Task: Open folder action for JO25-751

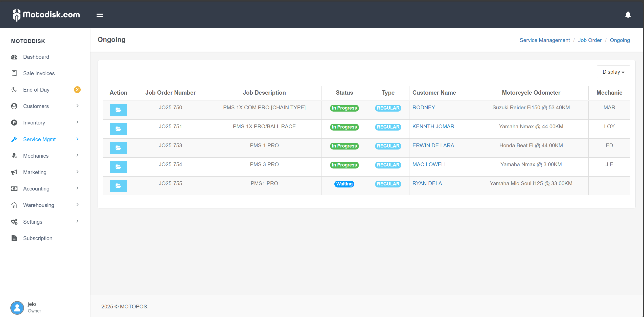Action: point(119,129)
